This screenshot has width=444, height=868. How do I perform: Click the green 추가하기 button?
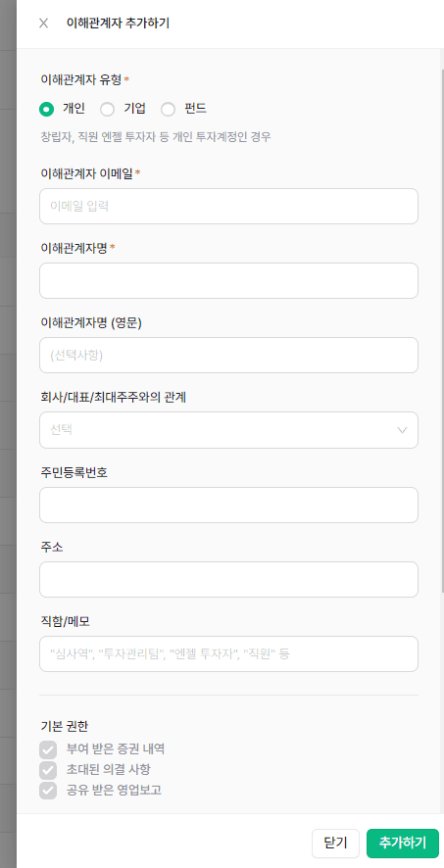(403, 844)
